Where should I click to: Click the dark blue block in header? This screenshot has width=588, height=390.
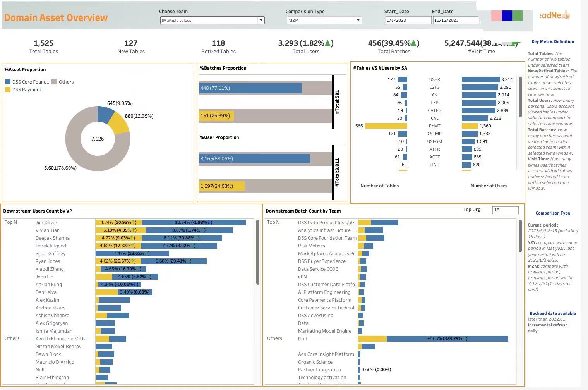click(x=507, y=15)
